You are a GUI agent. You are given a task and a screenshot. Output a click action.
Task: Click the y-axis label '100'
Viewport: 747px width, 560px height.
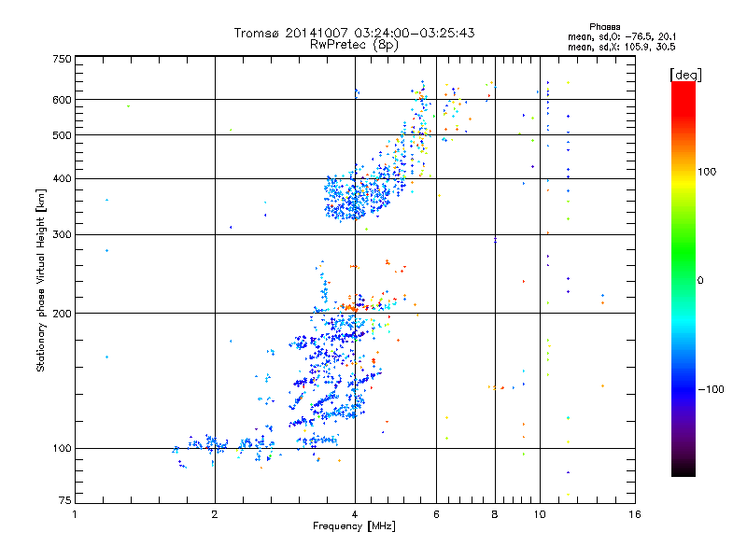point(63,449)
